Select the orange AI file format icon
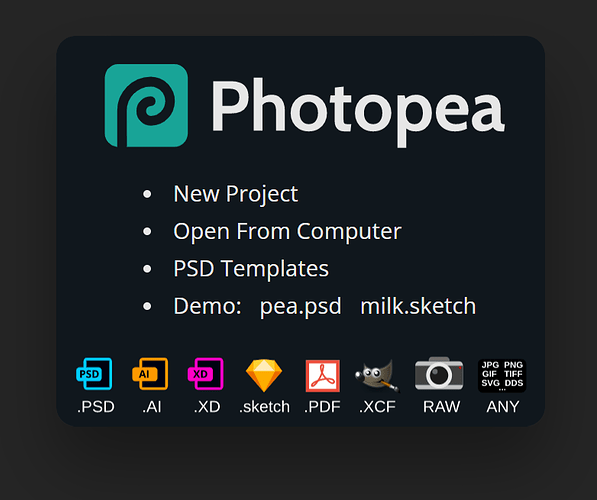This screenshot has width=597, height=500. coord(150,374)
